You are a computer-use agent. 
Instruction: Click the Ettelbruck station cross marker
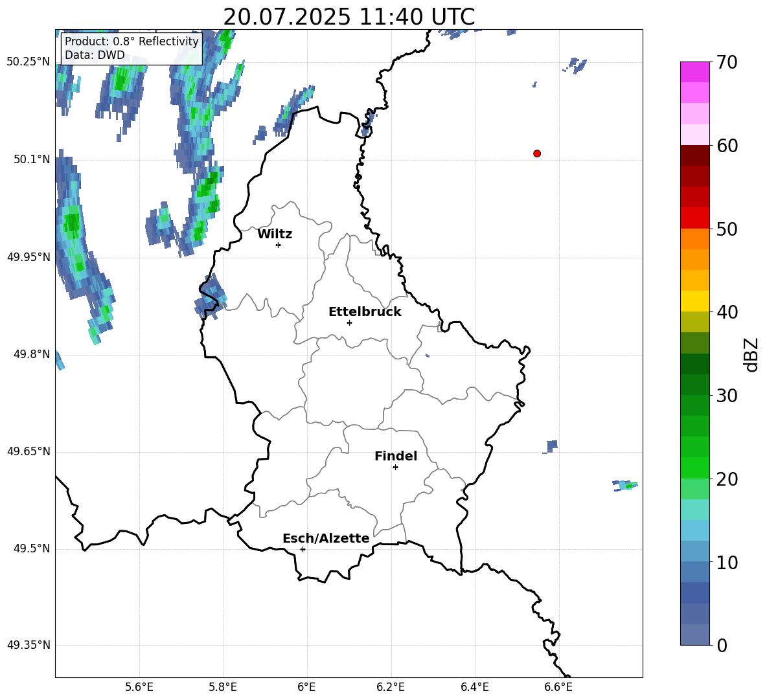click(349, 322)
